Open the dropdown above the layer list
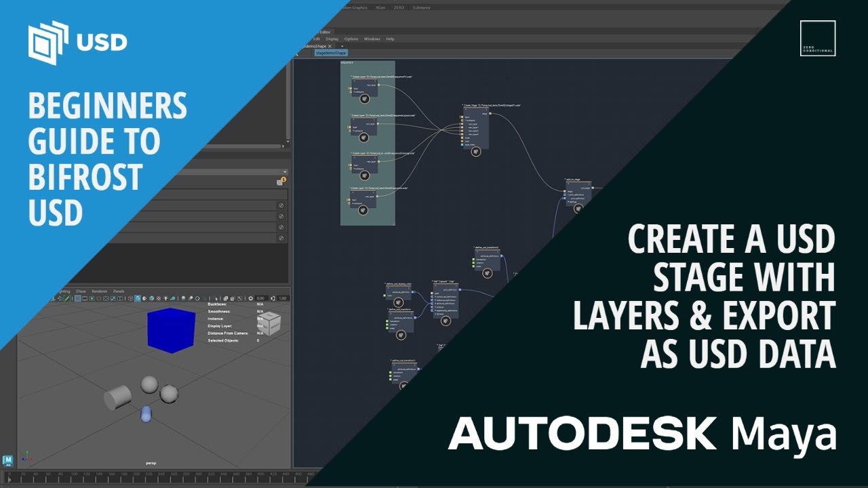The height and width of the screenshot is (488, 868). point(285,171)
